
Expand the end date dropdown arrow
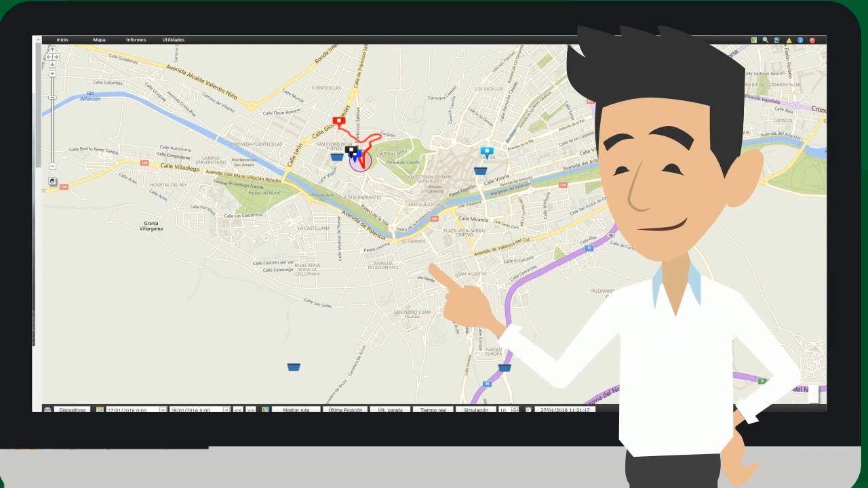(226, 410)
